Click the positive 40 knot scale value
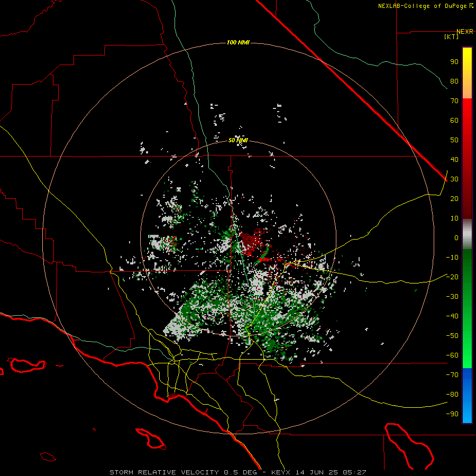Image resolution: width=476 pixels, height=476 pixels. click(454, 159)
